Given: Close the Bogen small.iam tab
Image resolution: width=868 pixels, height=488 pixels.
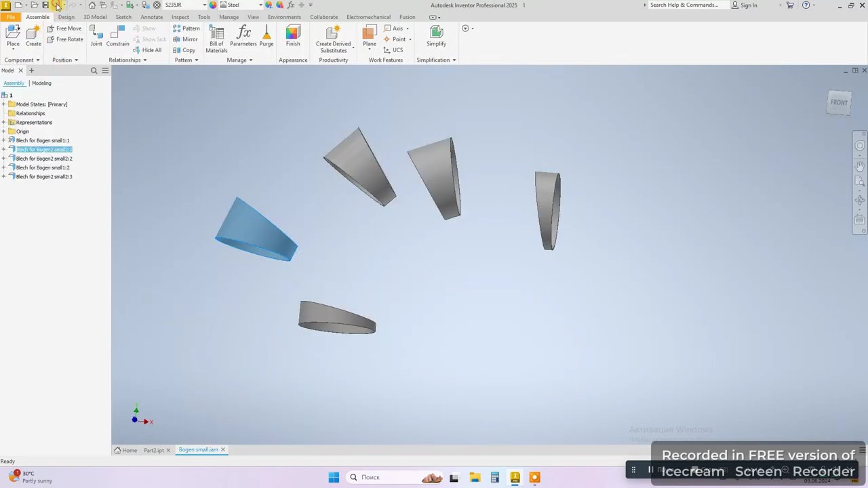Looking at the screenshot, I should click(222, 449).
